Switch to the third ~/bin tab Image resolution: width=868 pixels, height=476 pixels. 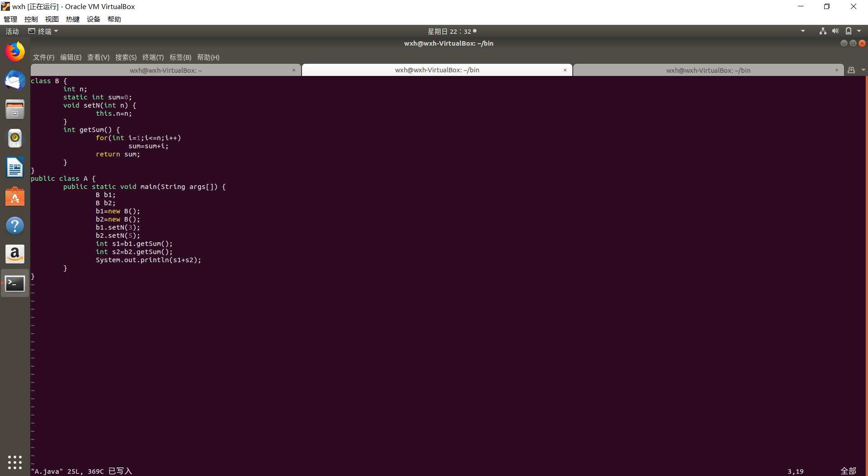point(708,70)
